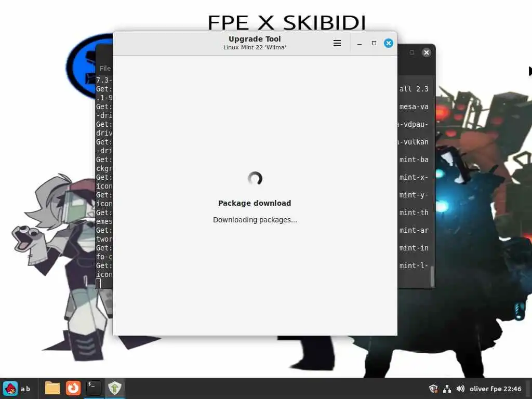This screenshot has height=399, width=532.
Task: Click the show-desktop strip beside the clock
Action: (x=528, y=388)
